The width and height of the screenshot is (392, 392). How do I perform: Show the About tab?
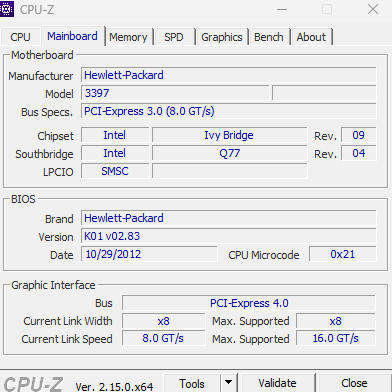[x=311, y=37]
